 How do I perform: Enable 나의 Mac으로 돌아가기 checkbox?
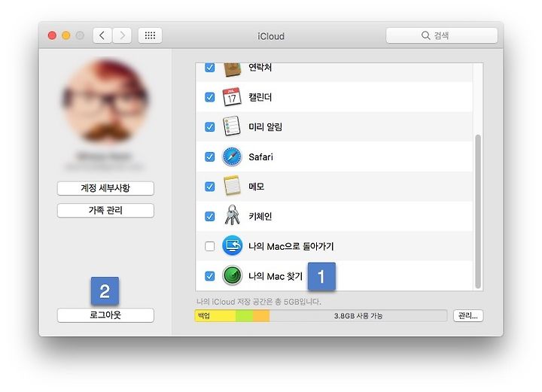pyautogui.click(x=210, y=246)
